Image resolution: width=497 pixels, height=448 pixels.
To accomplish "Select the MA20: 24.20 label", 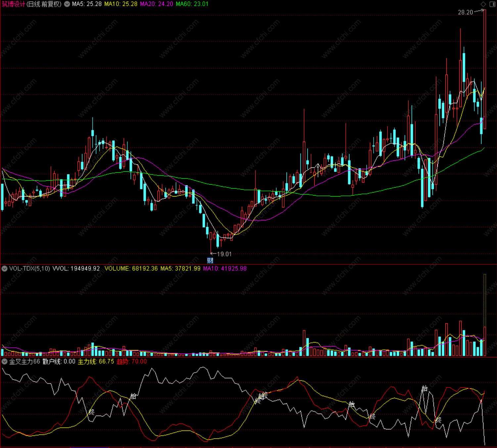I will point(157,4).
